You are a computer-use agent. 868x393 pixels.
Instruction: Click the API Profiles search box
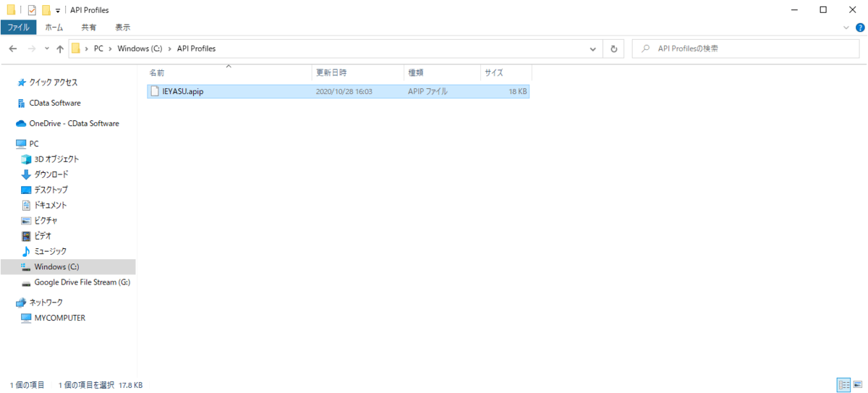(746, 48)
